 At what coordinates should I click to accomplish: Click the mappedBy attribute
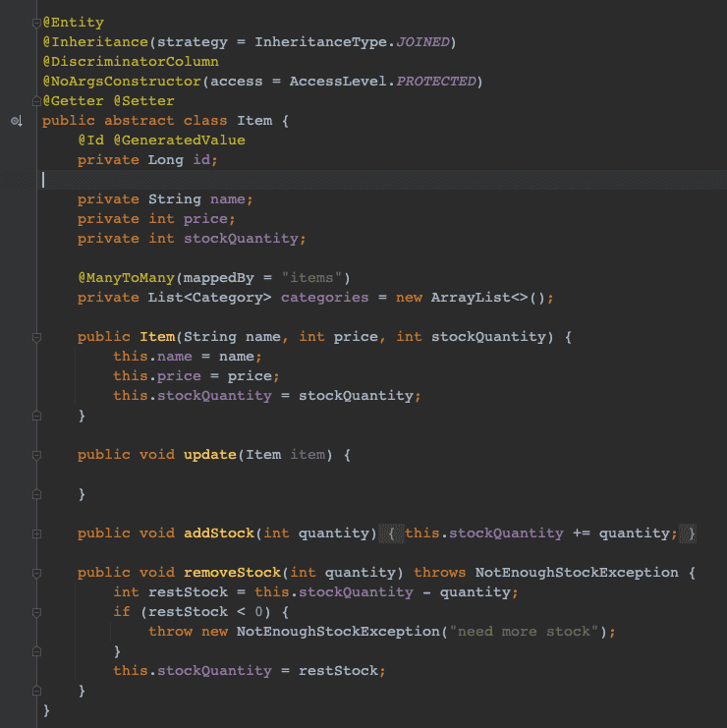click(219, 278)
